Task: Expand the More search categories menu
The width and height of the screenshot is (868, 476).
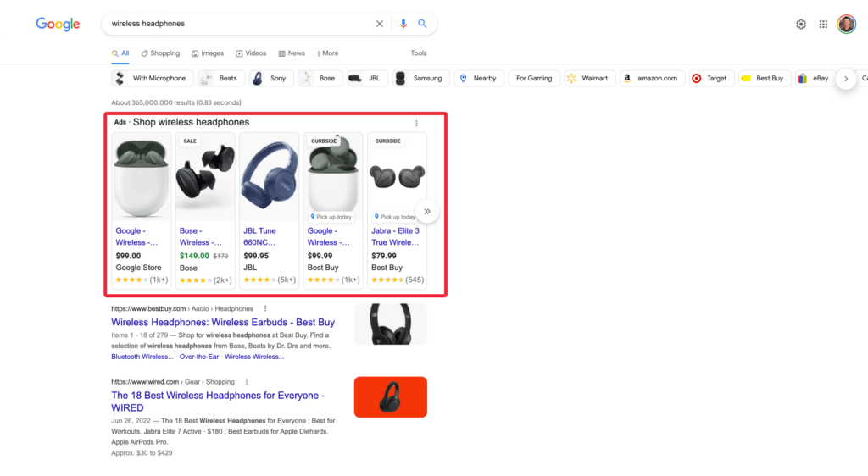Action: [327, 53]
